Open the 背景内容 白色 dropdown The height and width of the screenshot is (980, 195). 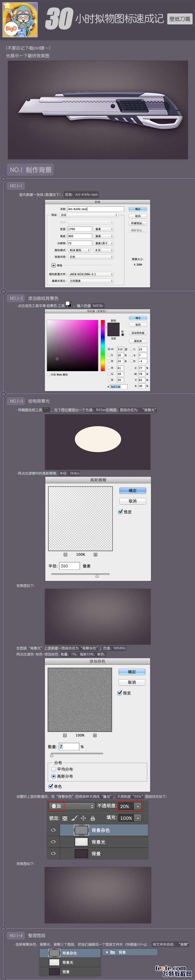click(x=91, y=257)
